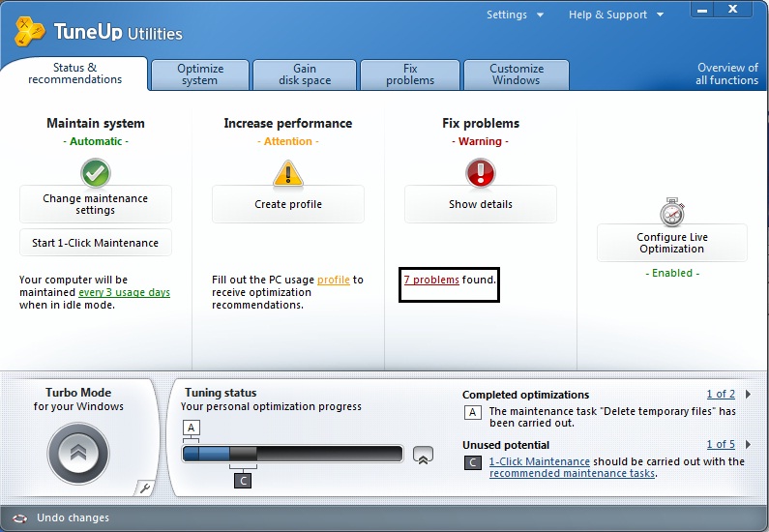Viewport: 769px width, 532px height.
Task: Open Overview of all functions
Action: point(726,74)
